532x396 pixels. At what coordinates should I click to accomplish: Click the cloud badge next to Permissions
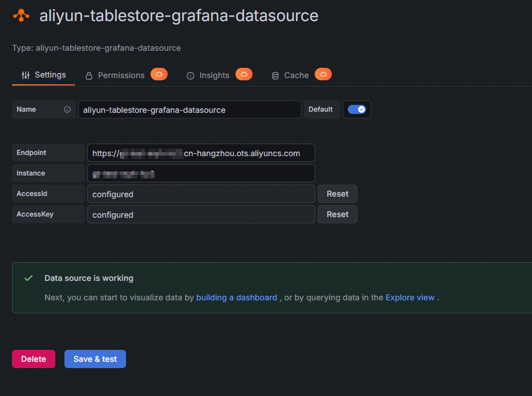pos(159,75)
